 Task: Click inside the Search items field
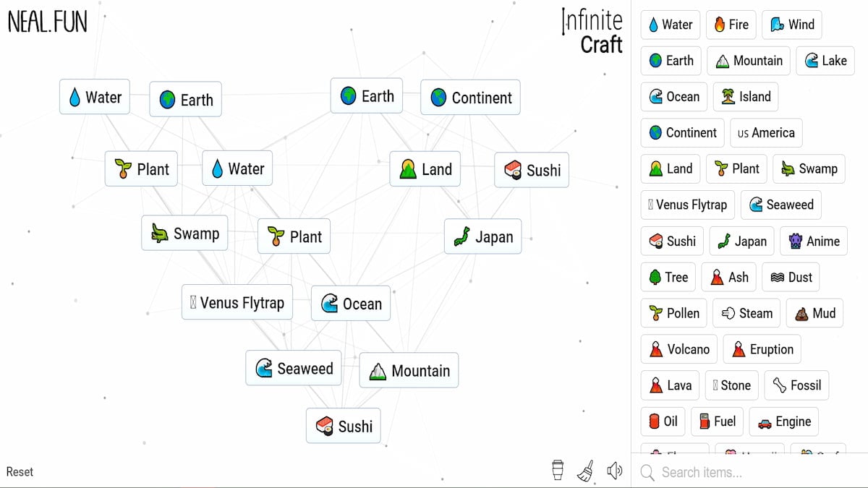coord(723,472)
